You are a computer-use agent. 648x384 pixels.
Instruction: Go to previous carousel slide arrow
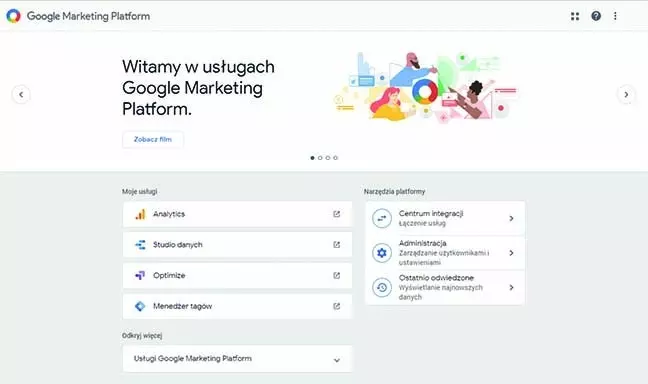pos(21,95)
